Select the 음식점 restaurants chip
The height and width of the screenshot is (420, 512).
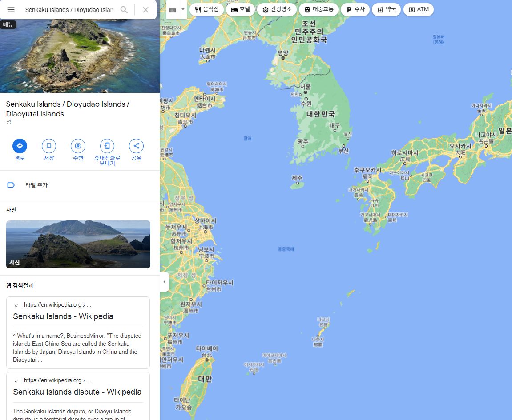(x=207, y=9)
